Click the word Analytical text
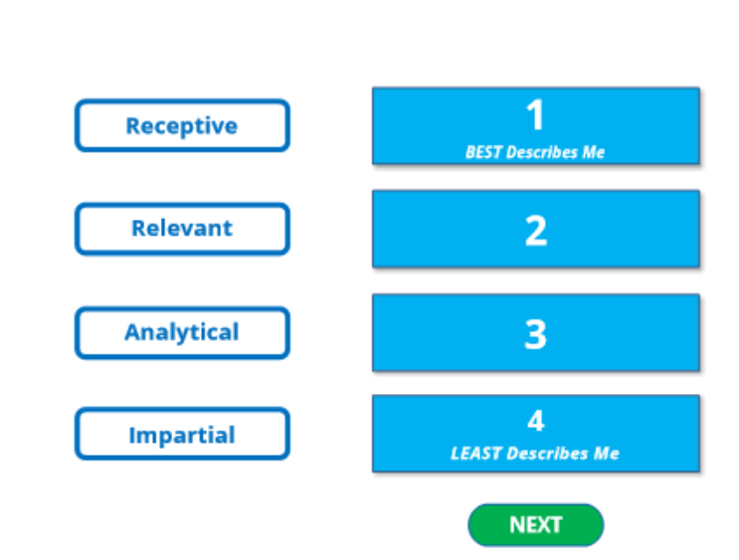The image size is (739, 560). (x=182, y=332)
